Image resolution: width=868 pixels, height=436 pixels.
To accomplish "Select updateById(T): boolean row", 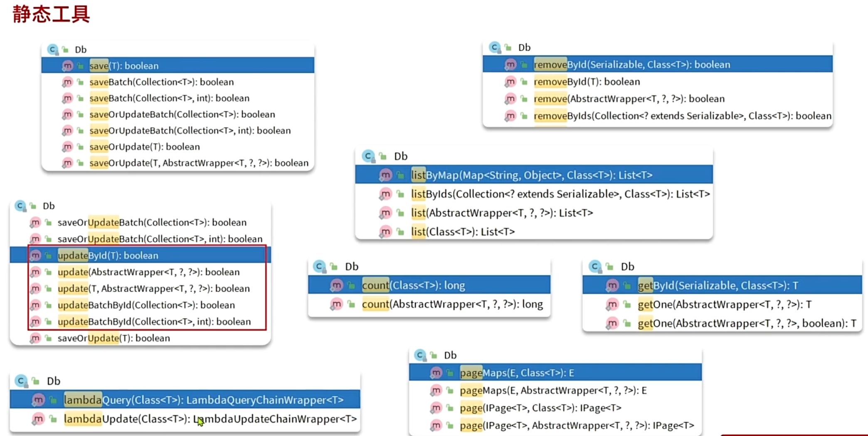I will [x=141, y=255].
